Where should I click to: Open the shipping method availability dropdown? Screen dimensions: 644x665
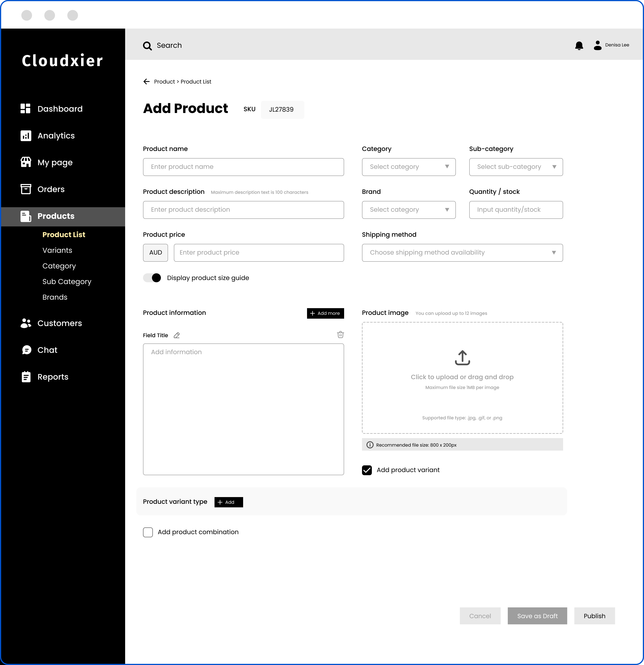[462, 253]
